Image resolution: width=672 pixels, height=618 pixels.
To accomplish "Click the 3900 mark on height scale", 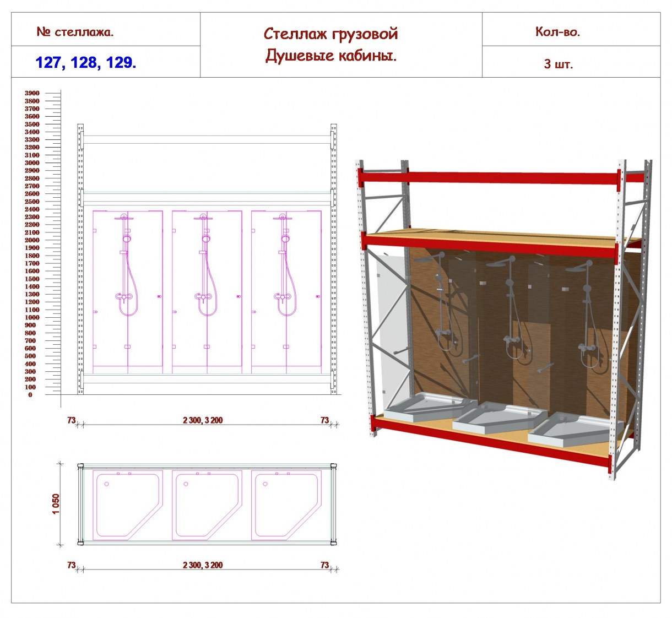I will point(32,93).
